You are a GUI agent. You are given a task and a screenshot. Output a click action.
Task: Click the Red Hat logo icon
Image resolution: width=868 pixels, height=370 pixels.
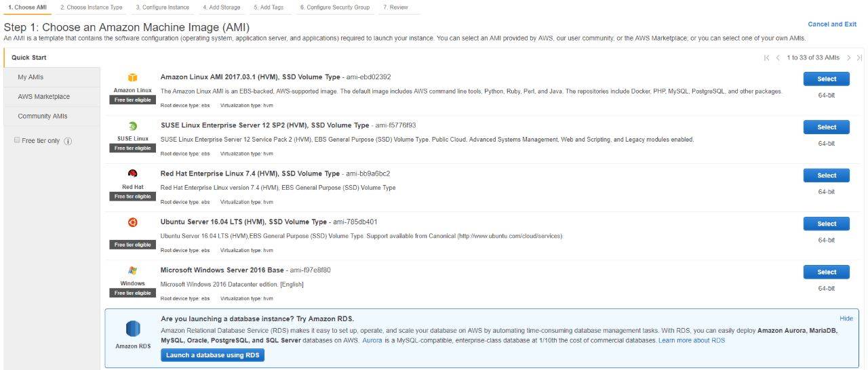(x=133, y=174)
